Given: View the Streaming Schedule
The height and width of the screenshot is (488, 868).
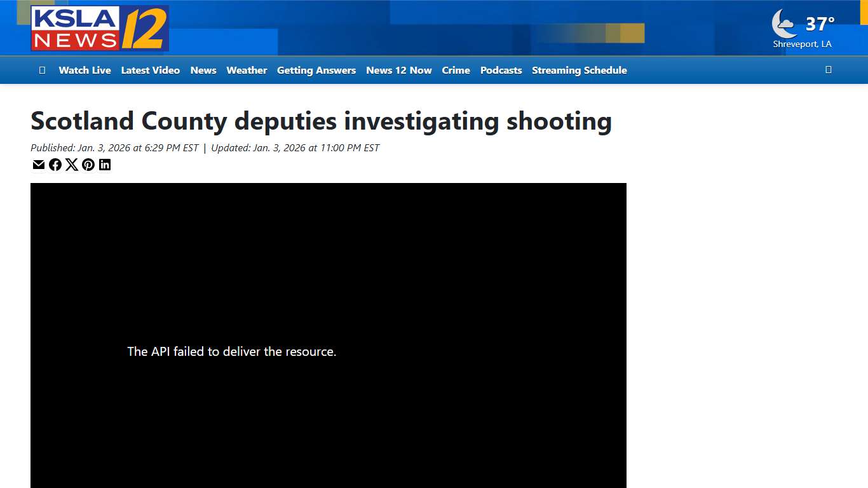Looking at the screenshot, I should [579, 70].
